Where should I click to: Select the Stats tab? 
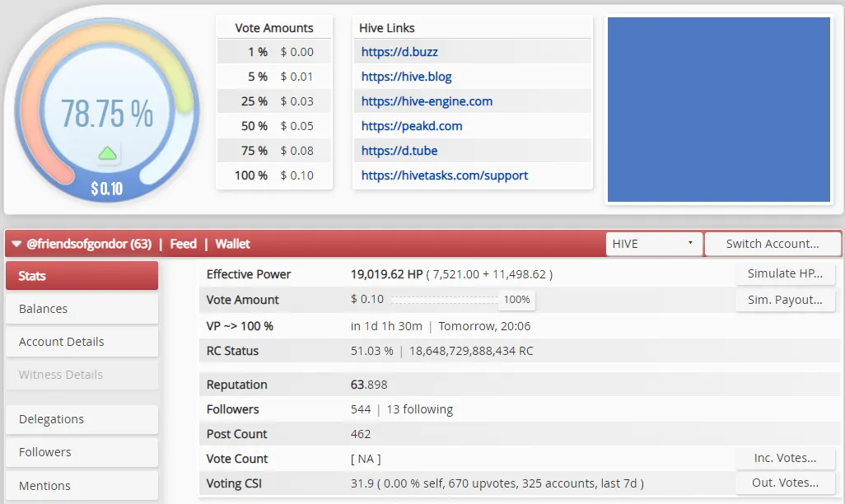click(x=82, y=276)
